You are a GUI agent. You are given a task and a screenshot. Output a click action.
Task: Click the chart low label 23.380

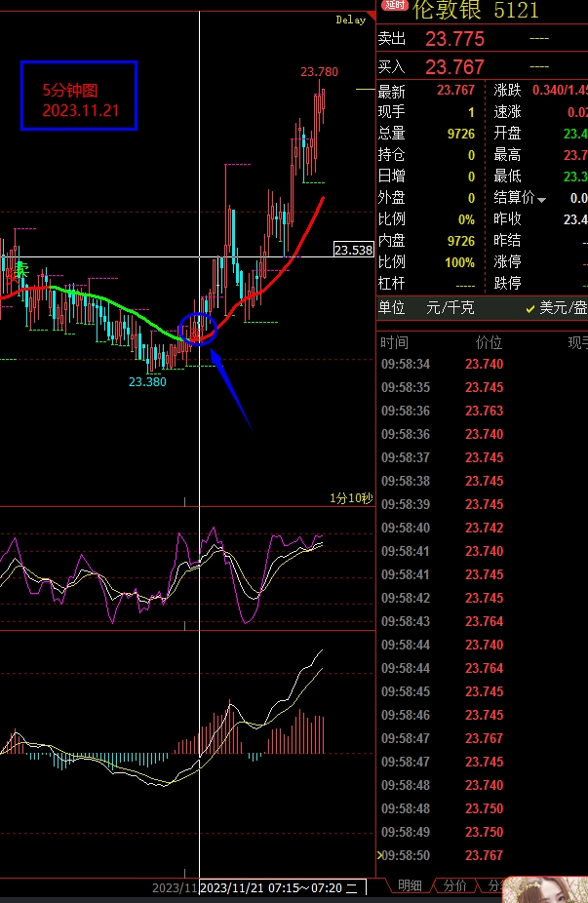tap(147, 382)
